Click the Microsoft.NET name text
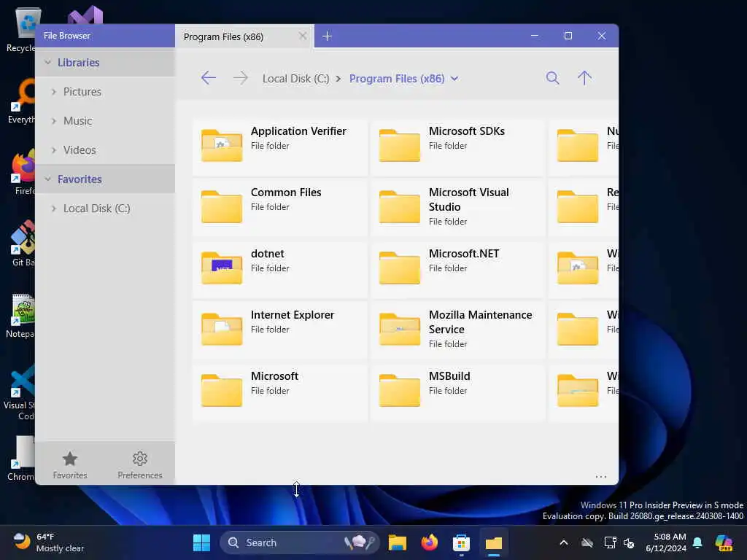This screenshot has width=747, height=560. [x=464, y=254]
